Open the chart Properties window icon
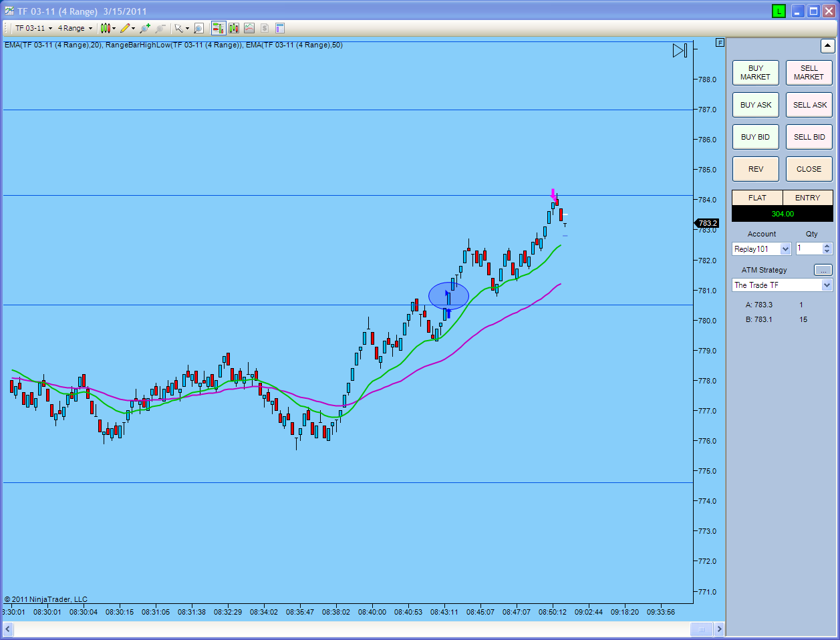The width and height of the screenshot is (840, 640). point(280,28)
